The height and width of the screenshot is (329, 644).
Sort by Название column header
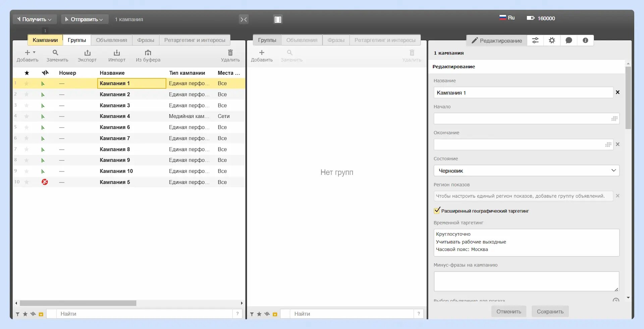pos(112,73)
